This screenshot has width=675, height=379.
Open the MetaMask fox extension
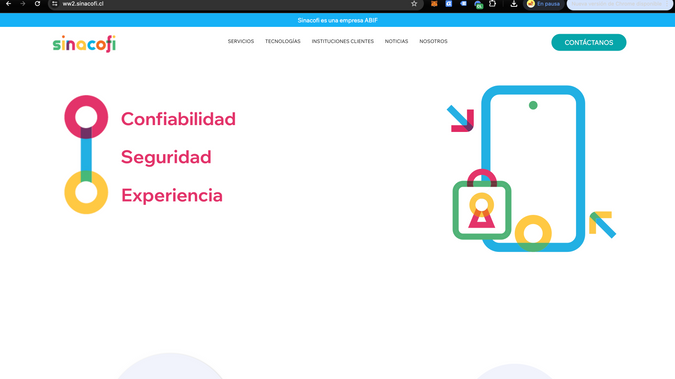coord(434,3)
